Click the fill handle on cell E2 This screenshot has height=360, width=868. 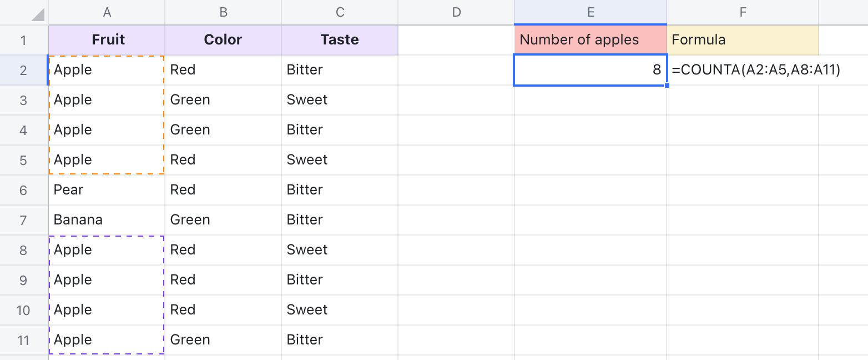coord(666,84)
